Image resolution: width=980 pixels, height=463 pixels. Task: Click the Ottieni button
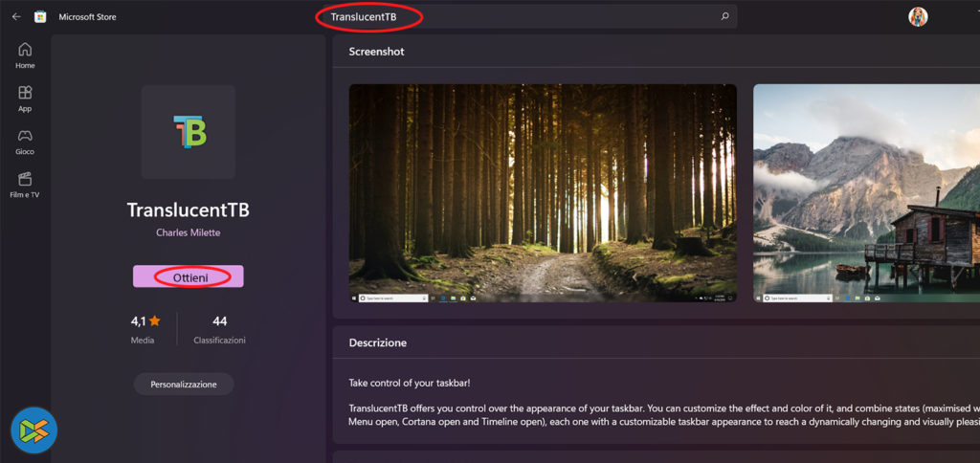coord(189,276)
